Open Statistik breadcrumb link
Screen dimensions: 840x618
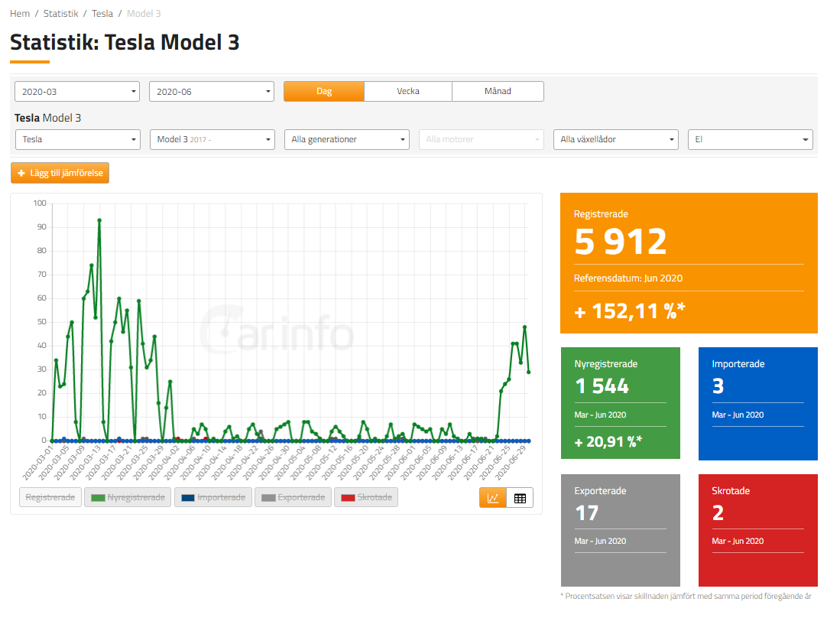pyautogui.click(x=60, y=14)
